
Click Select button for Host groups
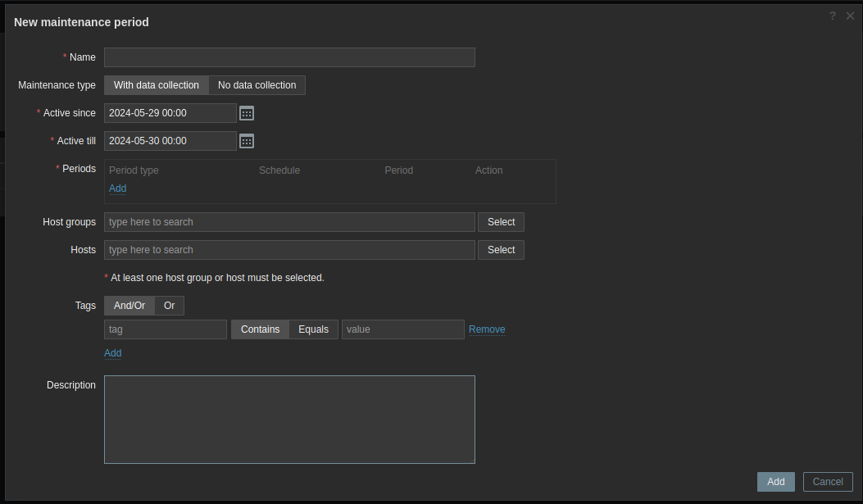click(x=501, y=222)
